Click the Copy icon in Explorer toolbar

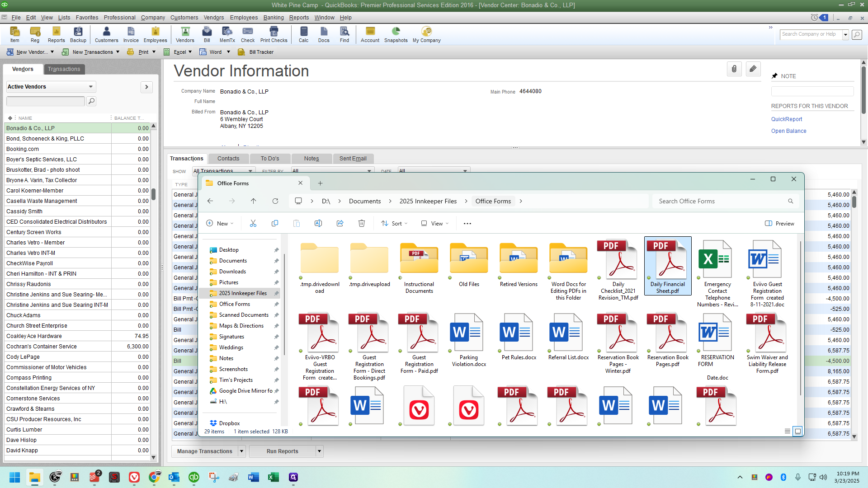pos(274,223)
